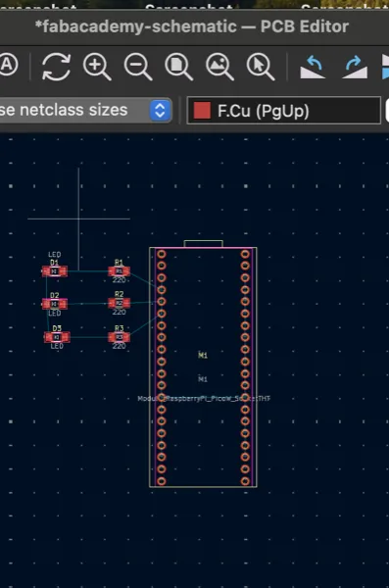389x588 pixels.
Task: Click the Zoom Out magnifier
Action: [x=138, y=67]
